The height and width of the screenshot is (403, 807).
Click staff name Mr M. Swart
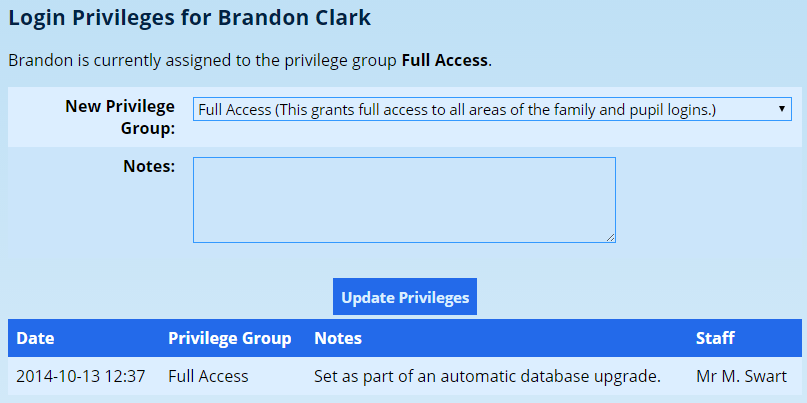741,376
